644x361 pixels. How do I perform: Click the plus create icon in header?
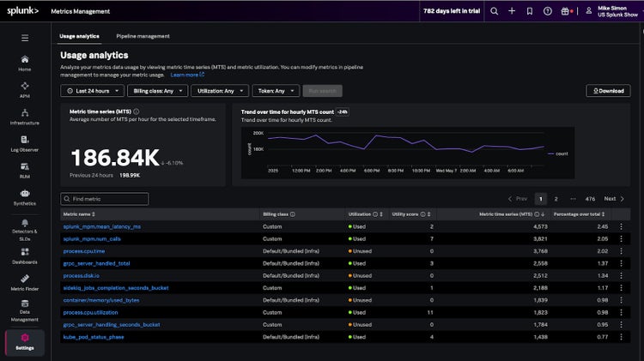(512, 11)
